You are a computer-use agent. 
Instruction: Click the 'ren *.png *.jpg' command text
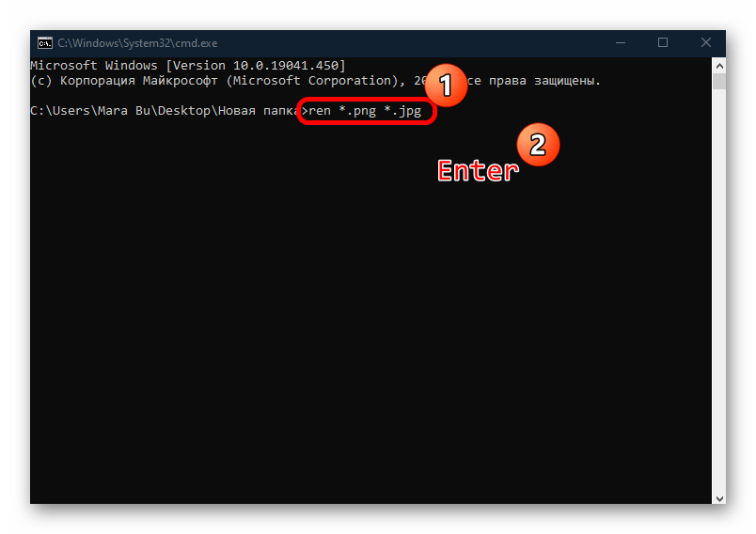(365, 111)
